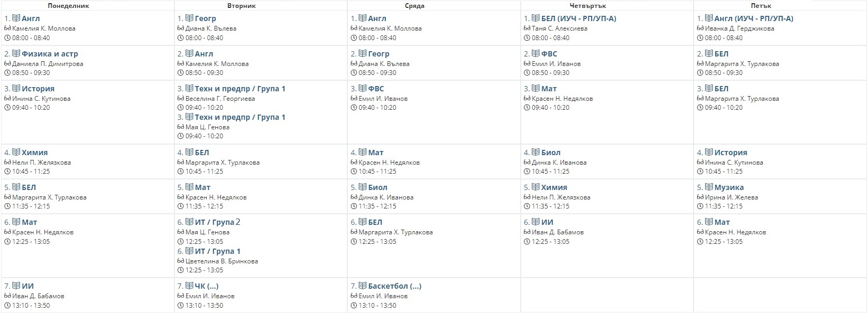Viewport: 868px width, 313px height.
Task: Open БЕЛ (ИУЧ - РП/УП-А) on Thursday
Action: click(579, 18)
